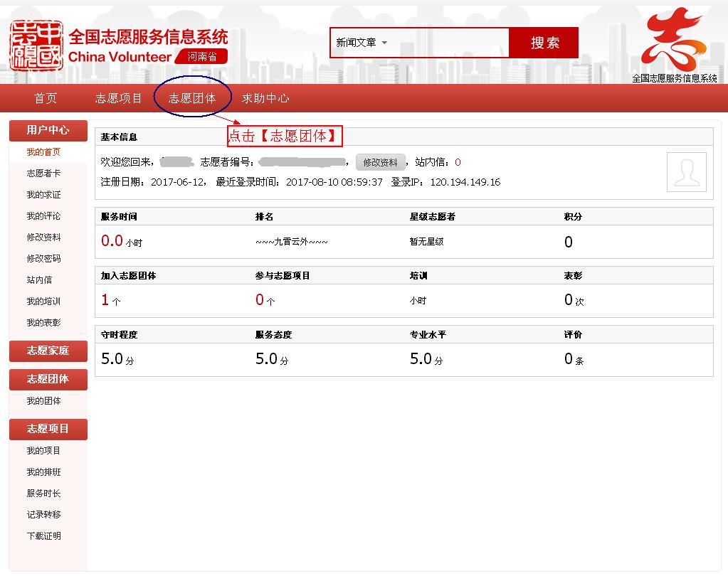Open 站内信 in the sidebar

coord(39,280)
